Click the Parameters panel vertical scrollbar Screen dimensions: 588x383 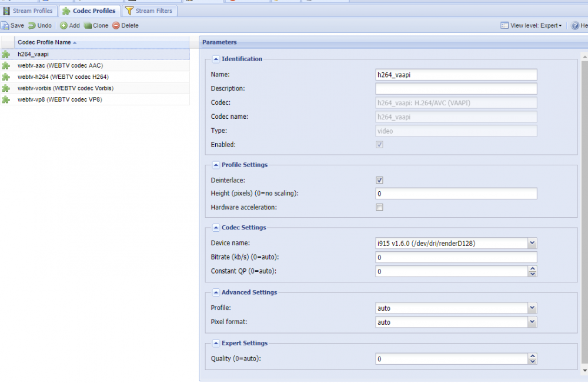[x=584, y=212]
